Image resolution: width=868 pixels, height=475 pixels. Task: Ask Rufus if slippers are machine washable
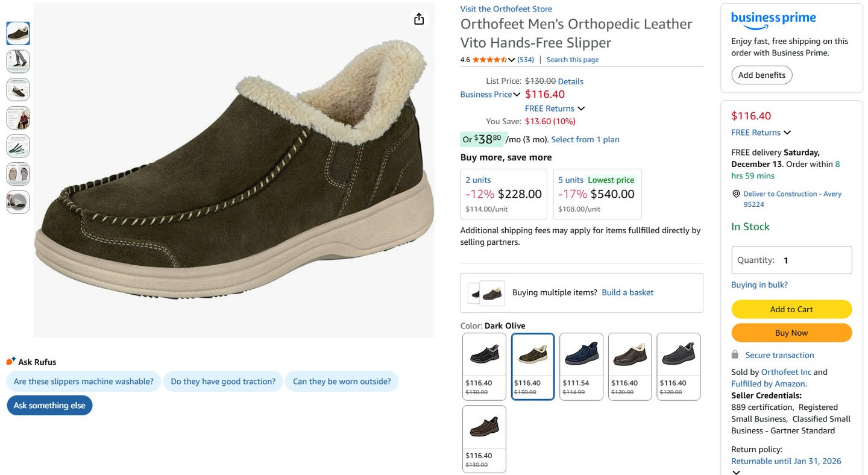(x=84, y=382)
